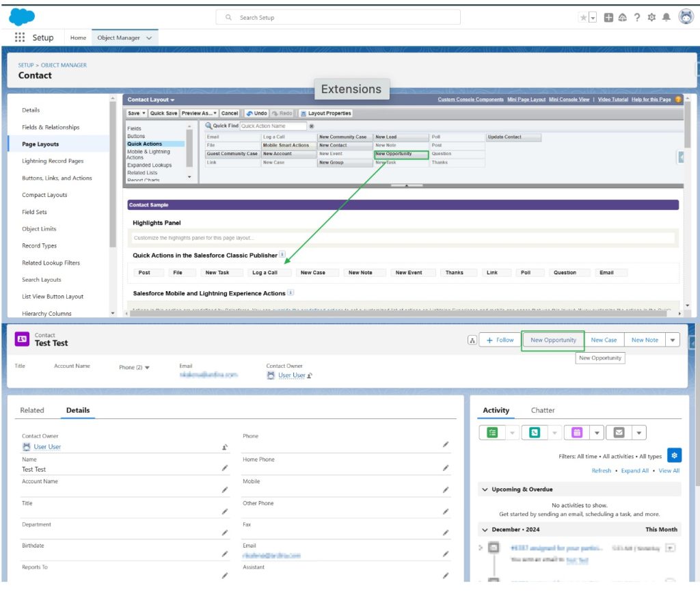Screen dimensions: 700x592
Task: Switch to the Chatter tab
Action: point(543,410)
